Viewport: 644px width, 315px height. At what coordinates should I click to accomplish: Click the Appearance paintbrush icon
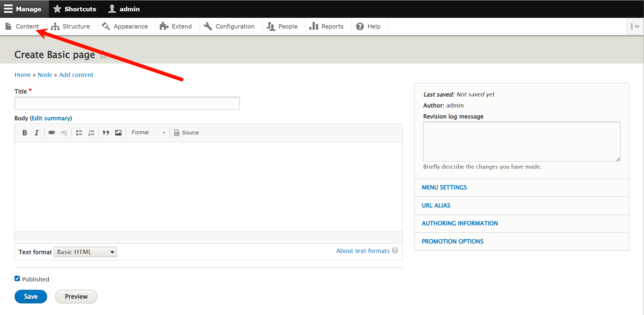pos(106,26)
